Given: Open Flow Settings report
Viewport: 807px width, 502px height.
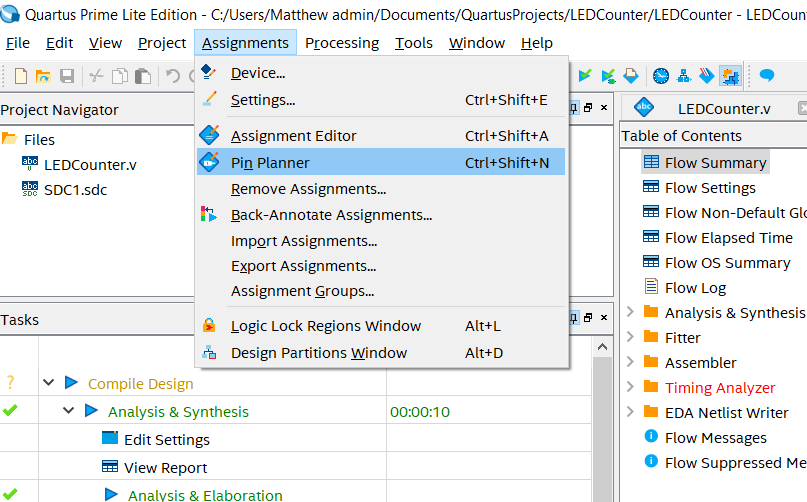Looking at the screenshot, I should pyautogui.click(x=710, y=188).
